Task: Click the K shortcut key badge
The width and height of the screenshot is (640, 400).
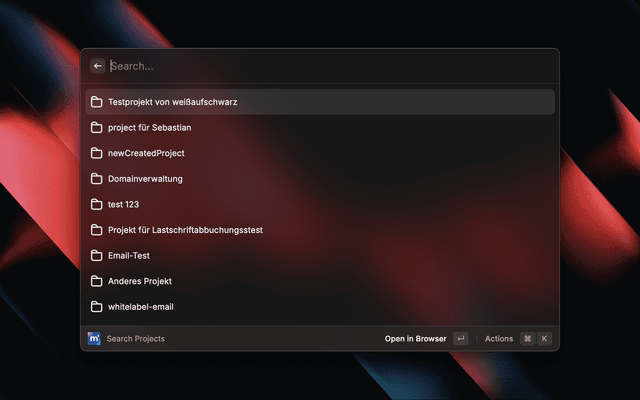Action: [545, 339]
